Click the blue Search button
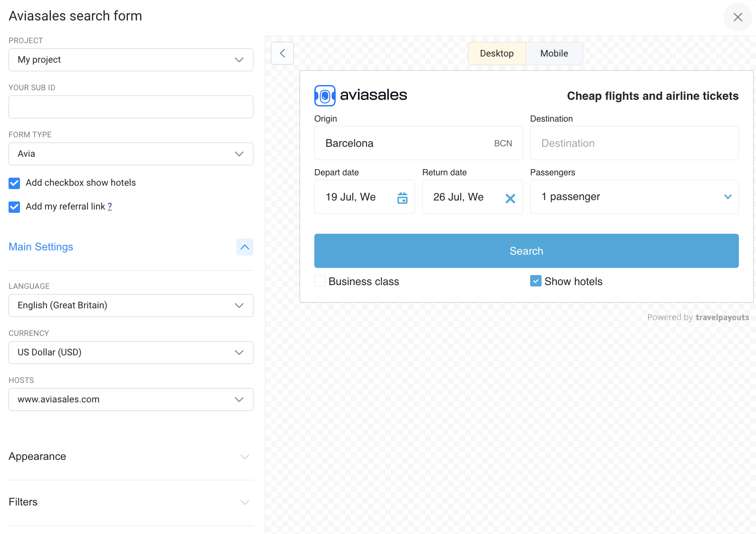Screen dimensions: 756x534 (x=526, y=251)
